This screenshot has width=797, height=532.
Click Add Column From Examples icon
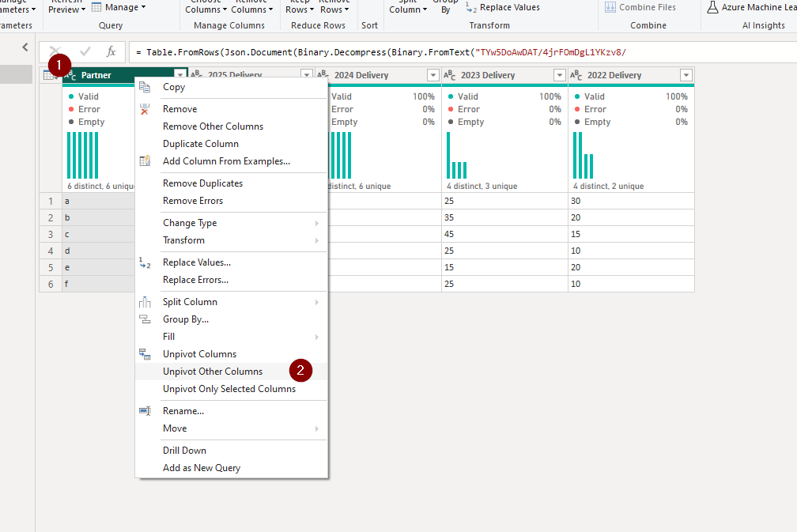(x=145, y=161)
